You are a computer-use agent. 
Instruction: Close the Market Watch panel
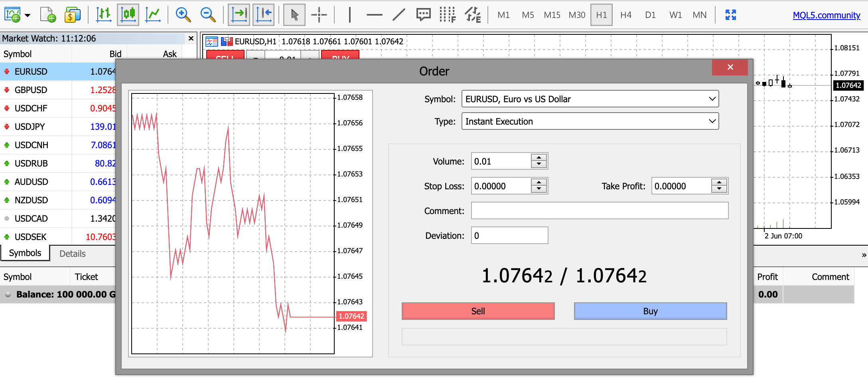click(x=191, y=38)
